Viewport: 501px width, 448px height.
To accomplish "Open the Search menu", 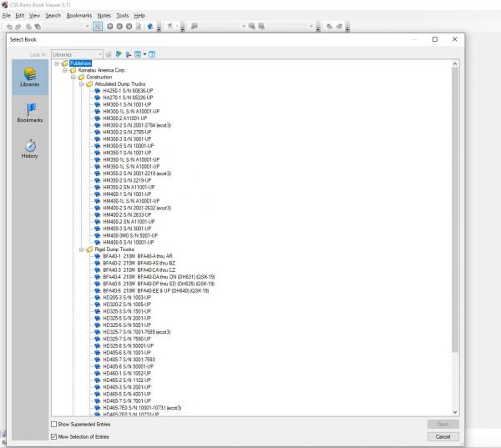I will (x=53, y=15).
